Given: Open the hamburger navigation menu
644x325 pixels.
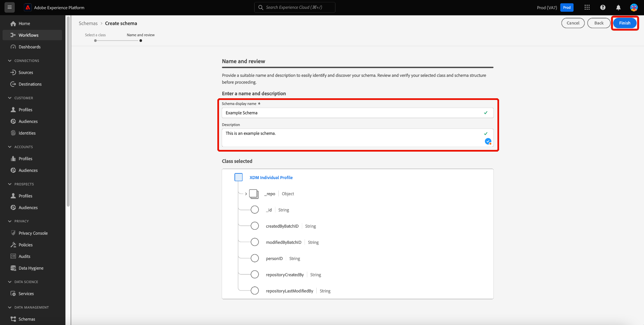Looking at the screenshot, I should click(x=10, y=7).
